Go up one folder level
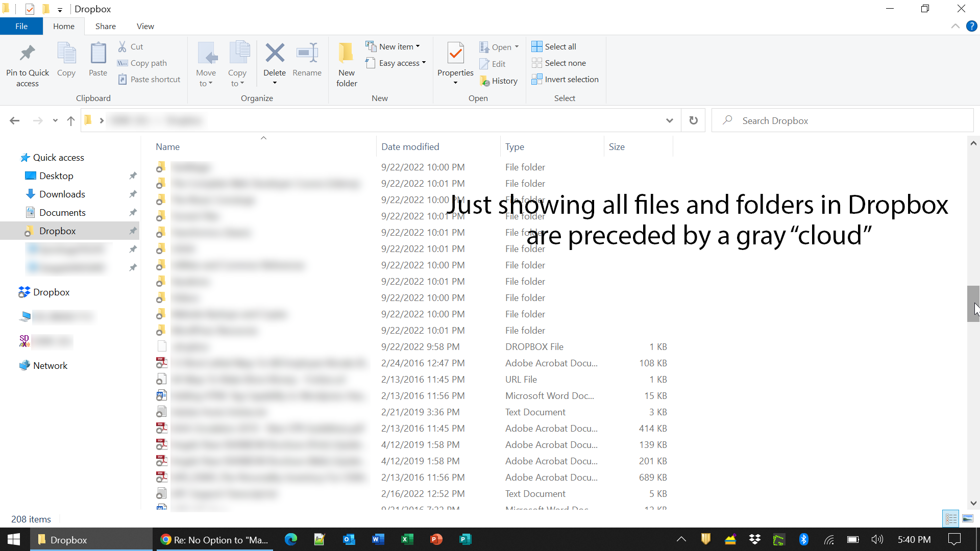This screenshot has height=551, width=980. point(71,120)
